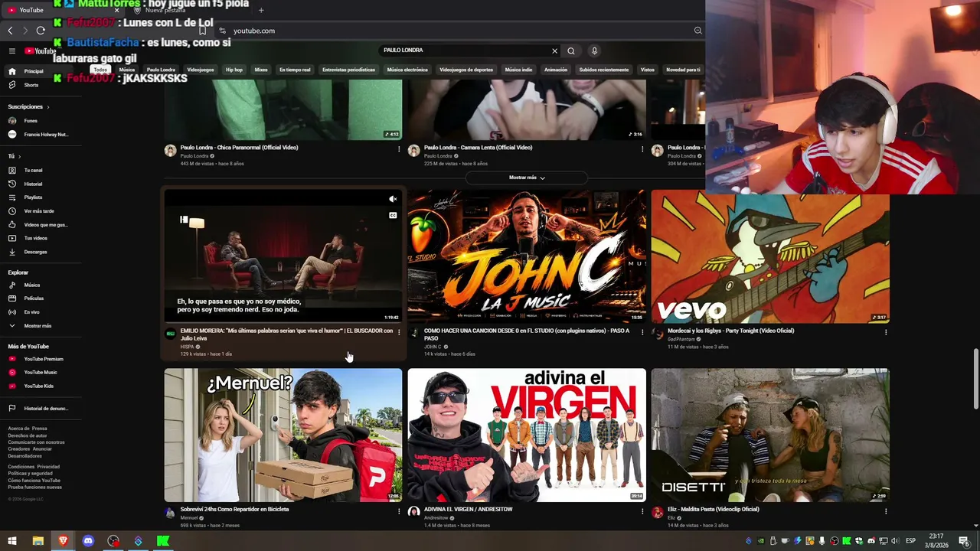Screen dimensions: 980x551
Task: Expand the Mostrar más shelf button
Action: pyautogui.click(x=527, y=178)
